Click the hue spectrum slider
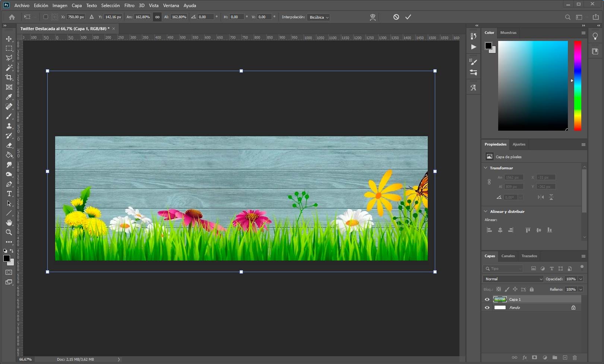 (577, 86)
